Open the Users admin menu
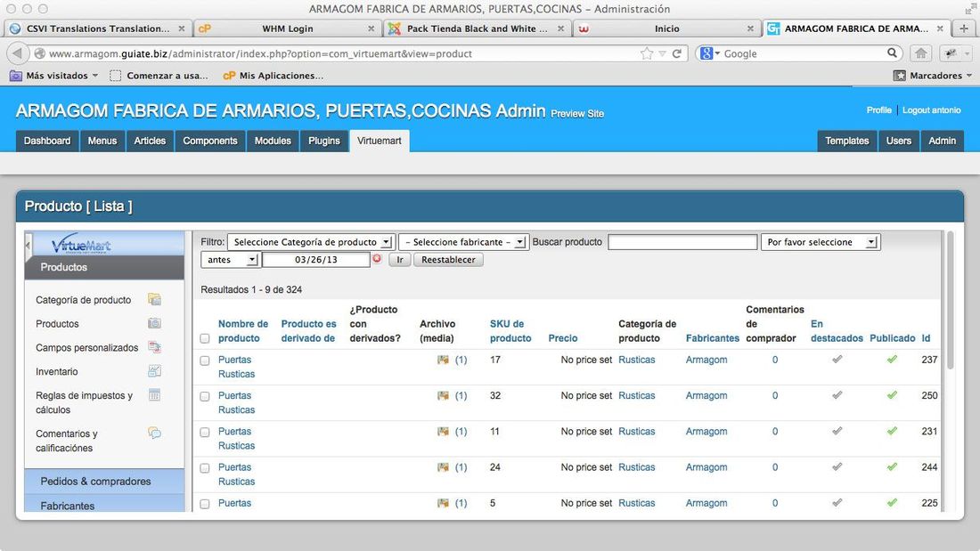 click(898, 141)
